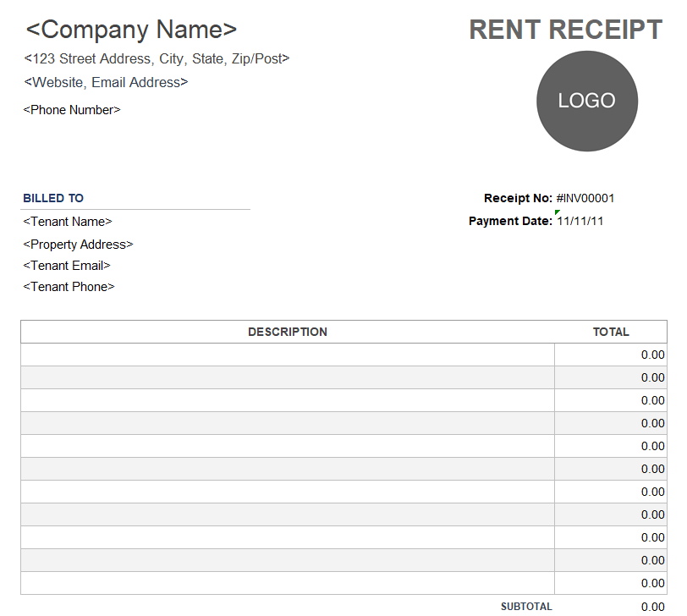Screen dimensions: 687x616
Task: Select the Company Name placeholder text
Action: point(131,30)
